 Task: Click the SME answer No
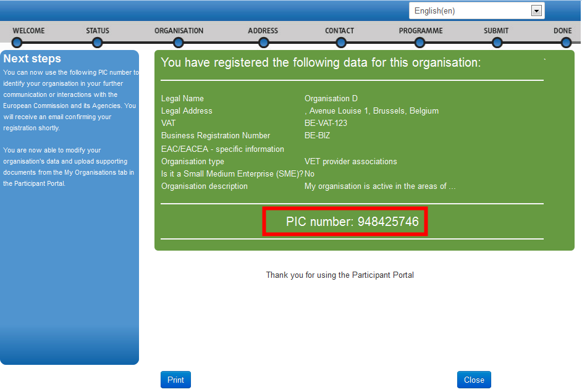tap(310, 174)
